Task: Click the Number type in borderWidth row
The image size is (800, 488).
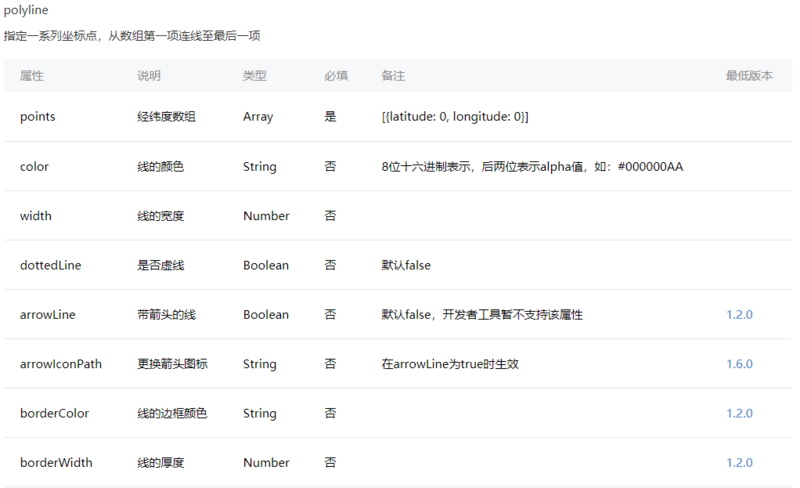Action: [x=266, y=462]
